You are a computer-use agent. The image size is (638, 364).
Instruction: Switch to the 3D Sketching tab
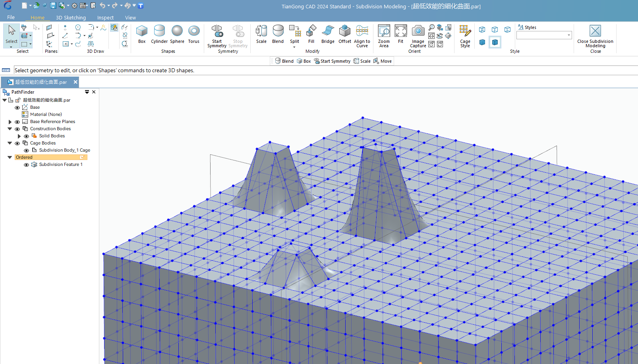click(71, 17)
